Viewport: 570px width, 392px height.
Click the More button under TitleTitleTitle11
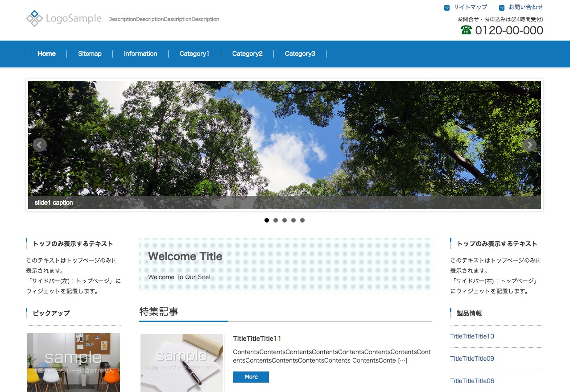[251, 377]
